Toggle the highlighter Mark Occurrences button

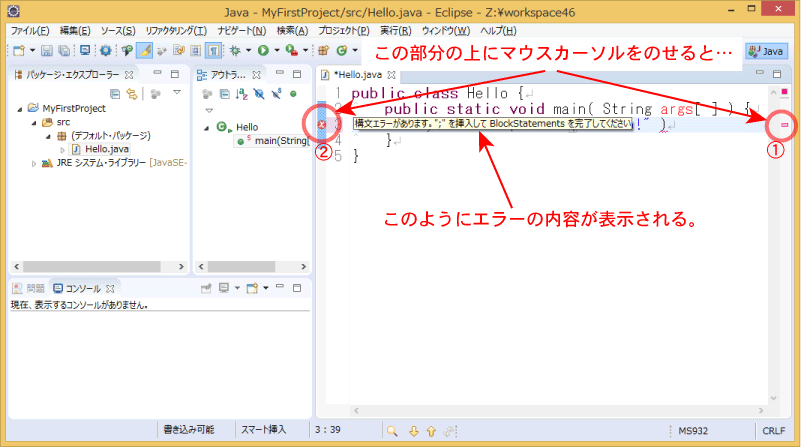(x=145, y=51)
